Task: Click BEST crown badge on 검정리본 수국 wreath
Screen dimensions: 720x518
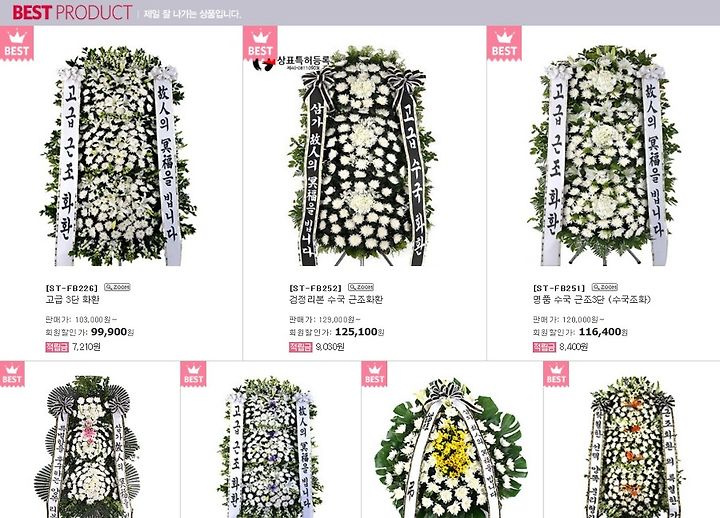Action: [x=260, y=44]
